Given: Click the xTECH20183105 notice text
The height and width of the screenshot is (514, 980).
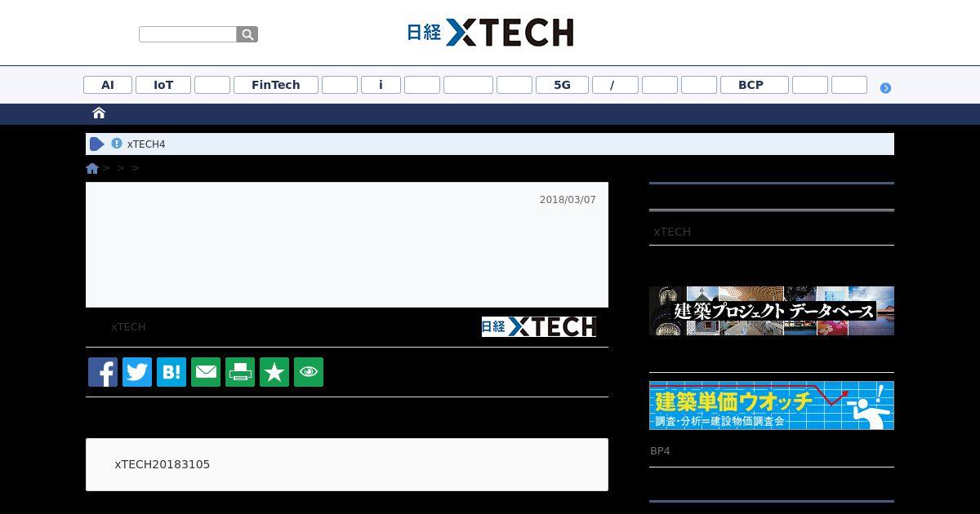Looking at the screenshot, I should (163, 464).
